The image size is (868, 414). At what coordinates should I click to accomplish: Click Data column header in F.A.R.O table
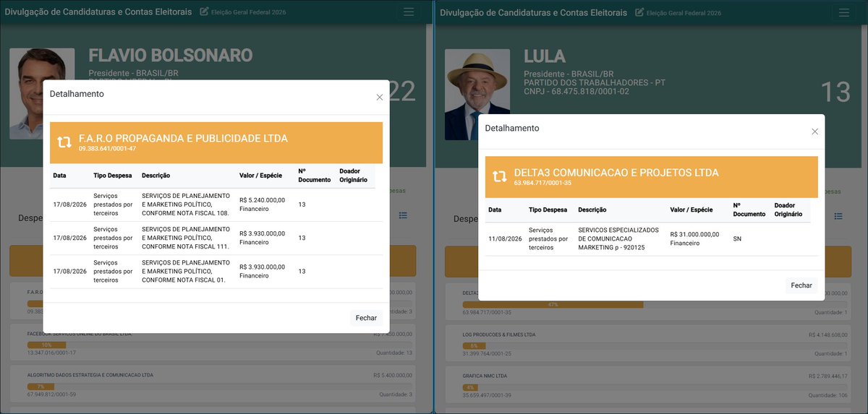coord(59,176)
